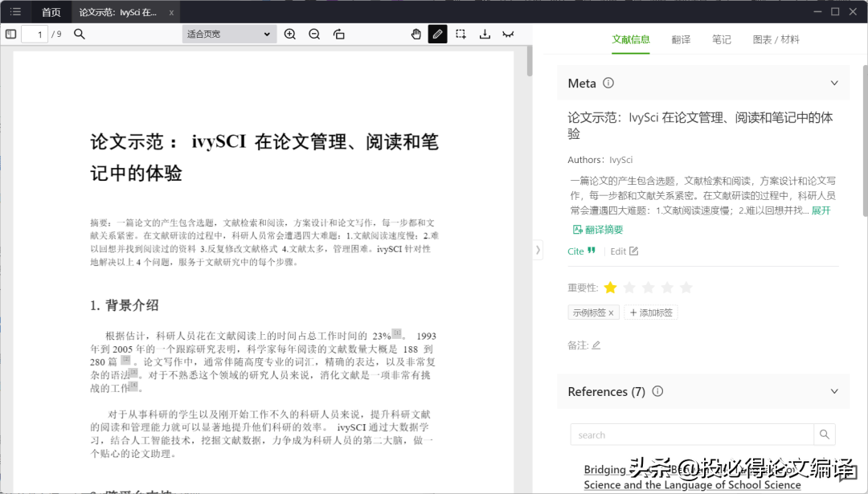868x494 pixels.
Task: Open the 适合页宽 zoom dropdown
Action: click(229, 35)
